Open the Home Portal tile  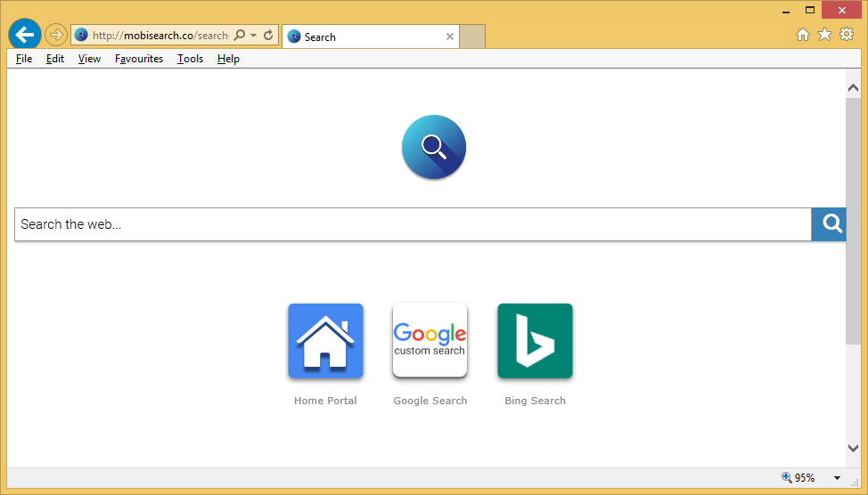(325, 341)
